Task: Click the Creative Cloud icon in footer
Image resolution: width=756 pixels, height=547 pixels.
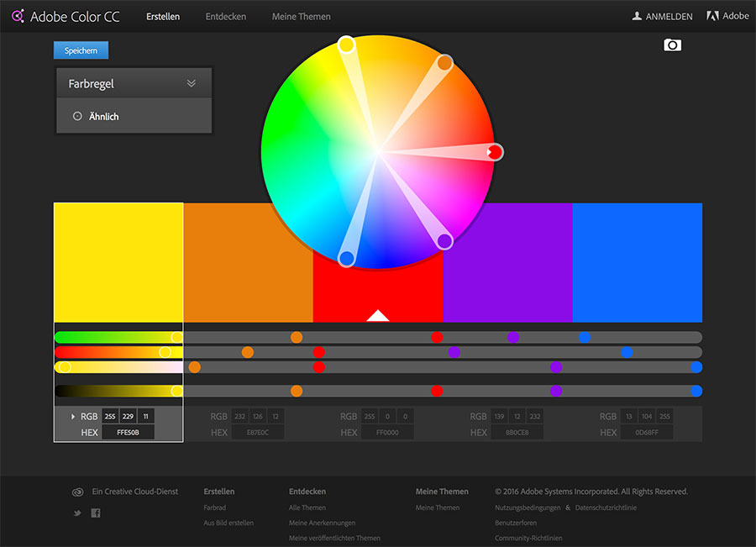Action: pos(78,492)
